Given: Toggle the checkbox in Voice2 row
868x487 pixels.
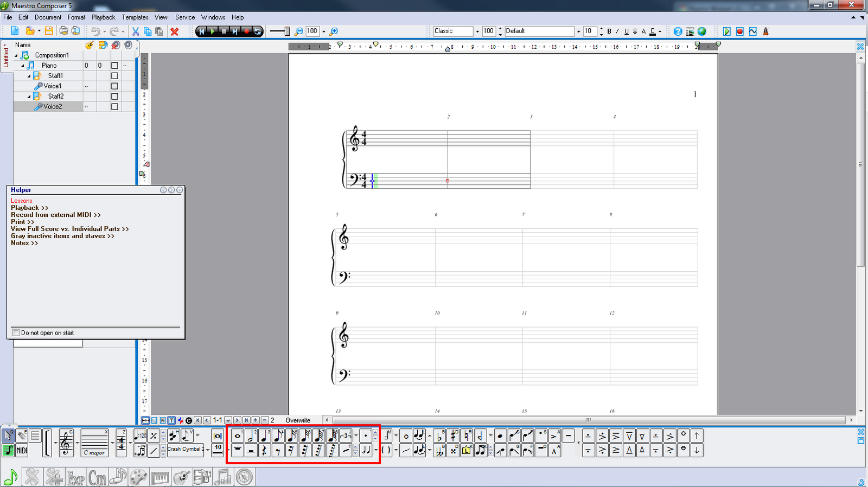Looking at the screenshot, I should pyautogui.click(x=114, y=107).
